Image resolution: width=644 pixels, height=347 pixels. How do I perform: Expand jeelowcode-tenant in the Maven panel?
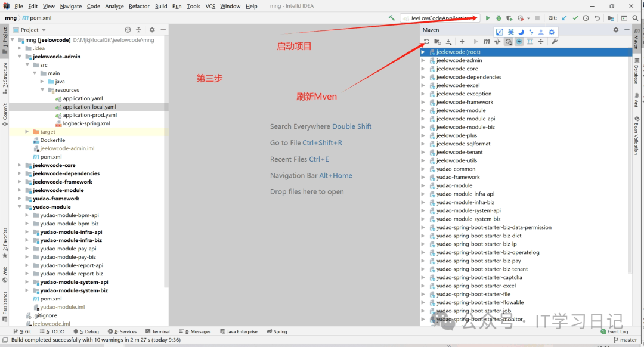(x=423, y=152)
